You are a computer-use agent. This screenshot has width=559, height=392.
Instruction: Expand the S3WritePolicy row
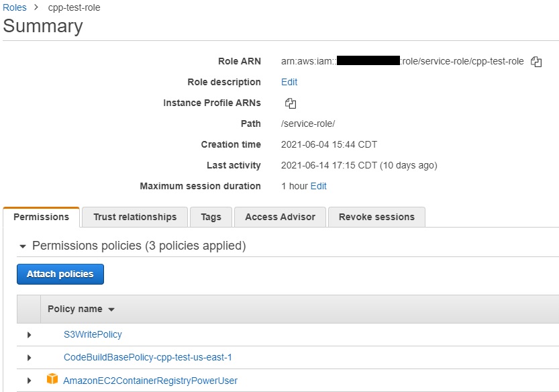point(30,334)
